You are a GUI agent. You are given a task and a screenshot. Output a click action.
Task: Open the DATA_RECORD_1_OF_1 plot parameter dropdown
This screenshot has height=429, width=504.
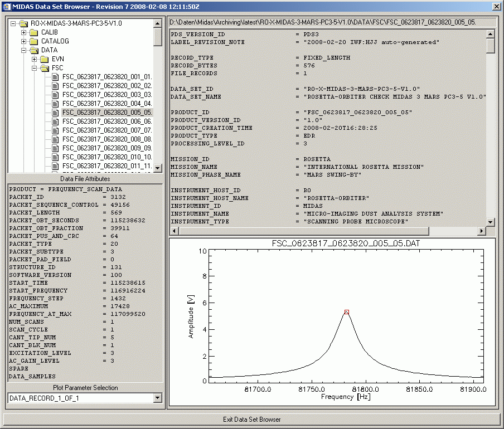coord(157,398)
